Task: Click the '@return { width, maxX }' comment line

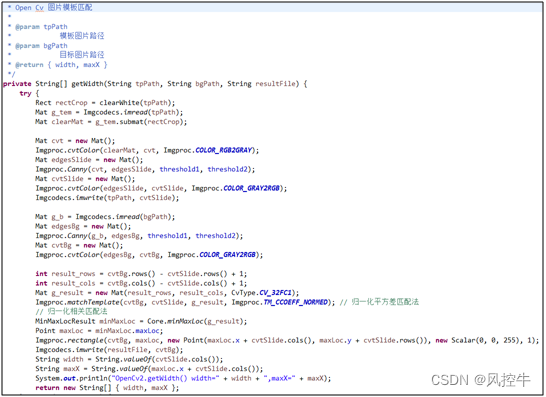Action: pyautogui.click(x=57, y=65)
